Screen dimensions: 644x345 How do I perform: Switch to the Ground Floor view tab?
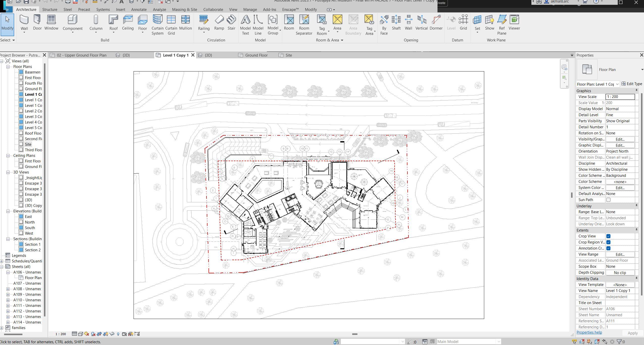pyautogui.click(x=256, y=55)
